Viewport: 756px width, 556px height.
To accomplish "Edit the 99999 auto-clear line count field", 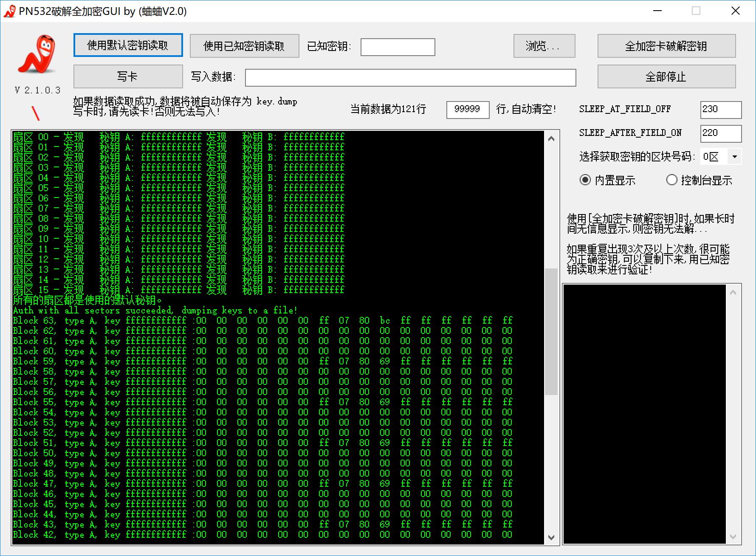I will pos(468,110).
